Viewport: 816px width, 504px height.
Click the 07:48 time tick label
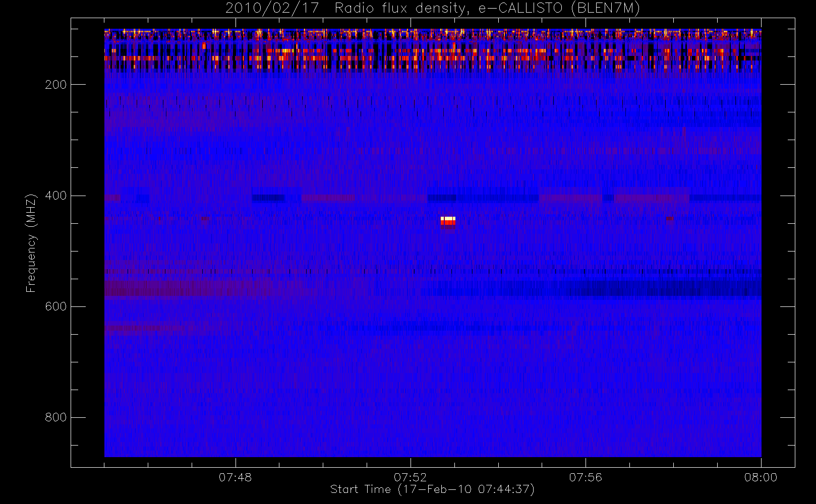point(235,477)
